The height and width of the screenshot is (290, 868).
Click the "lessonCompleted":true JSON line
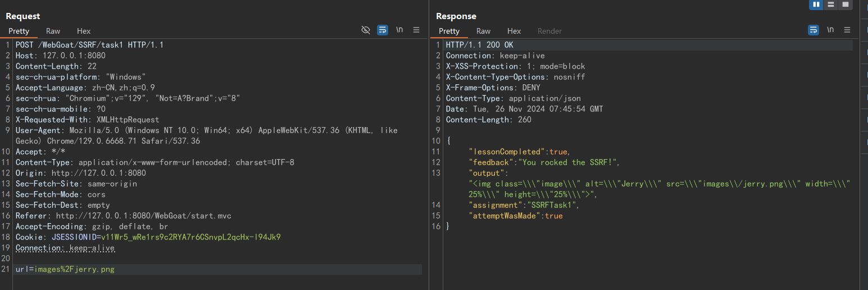pos(520,152)
